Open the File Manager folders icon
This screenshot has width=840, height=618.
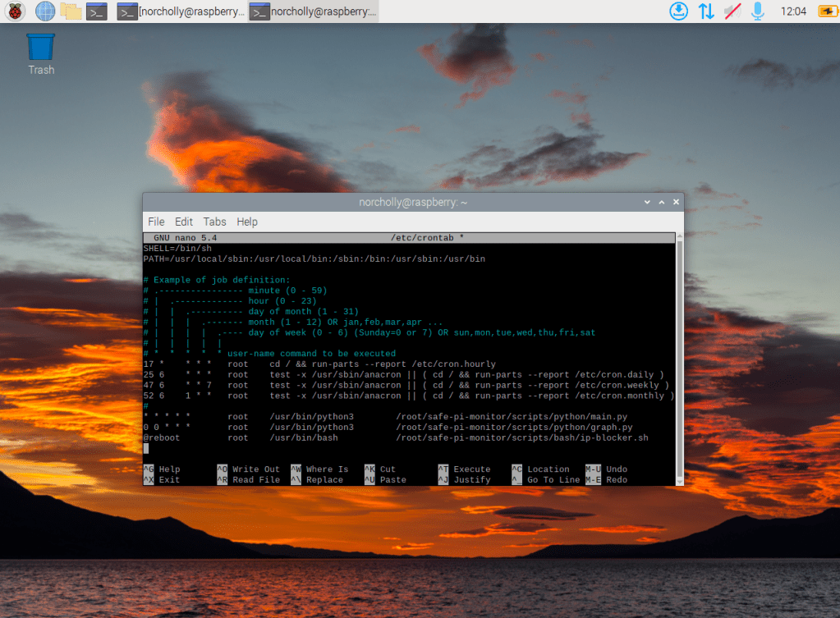tap(71, 11)
